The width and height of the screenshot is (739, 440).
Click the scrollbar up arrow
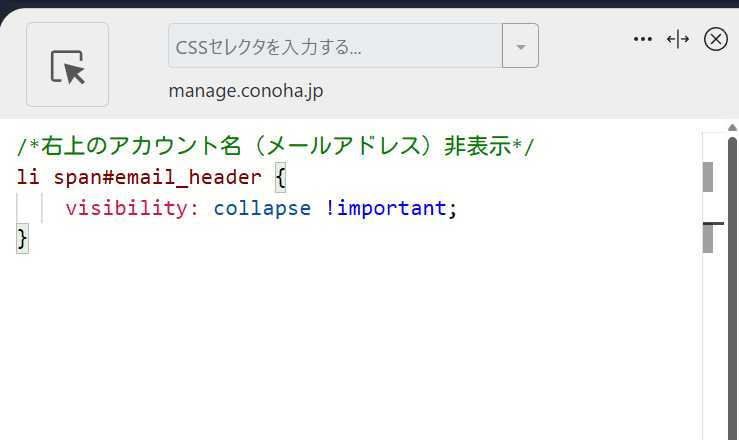coord(732,128)
